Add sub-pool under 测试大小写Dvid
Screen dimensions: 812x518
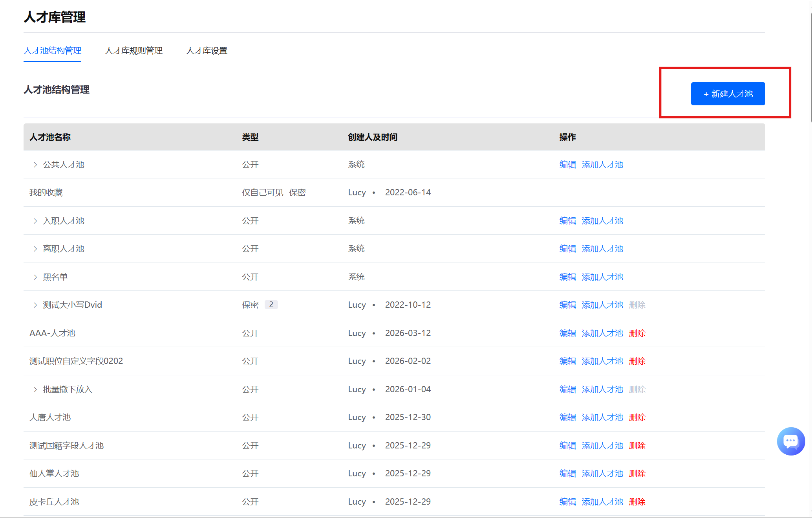pos(602,305)
